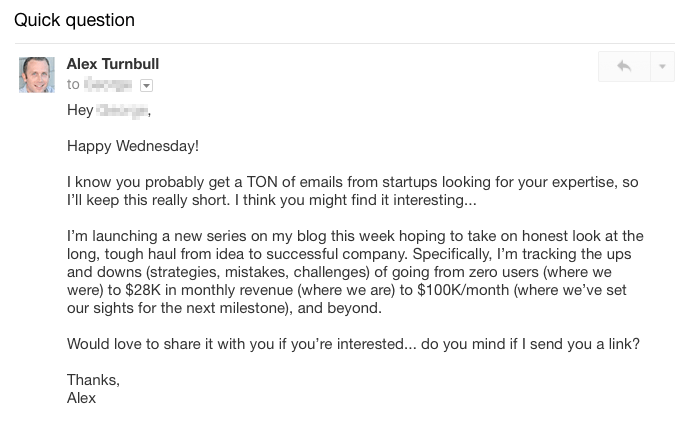Expand recipient details arrow next to 'to'

146,86
